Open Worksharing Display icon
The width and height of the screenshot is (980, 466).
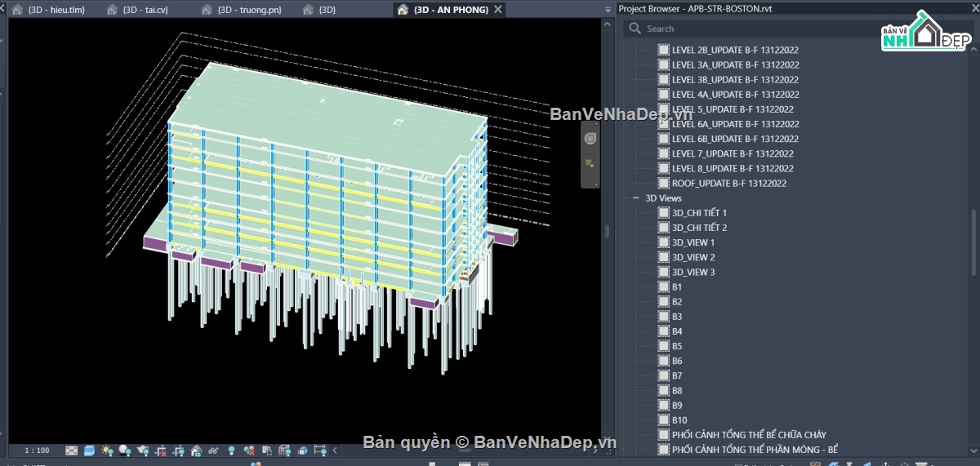point(249,450)
